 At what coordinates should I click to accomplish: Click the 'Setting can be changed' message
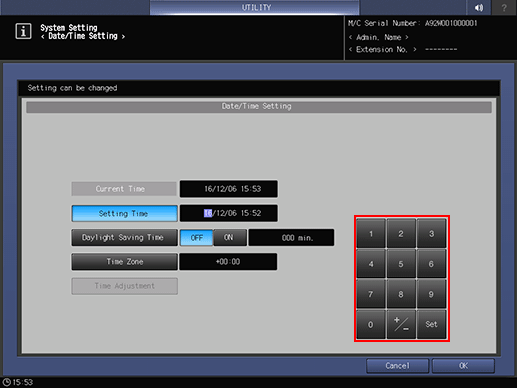point(72,88)
